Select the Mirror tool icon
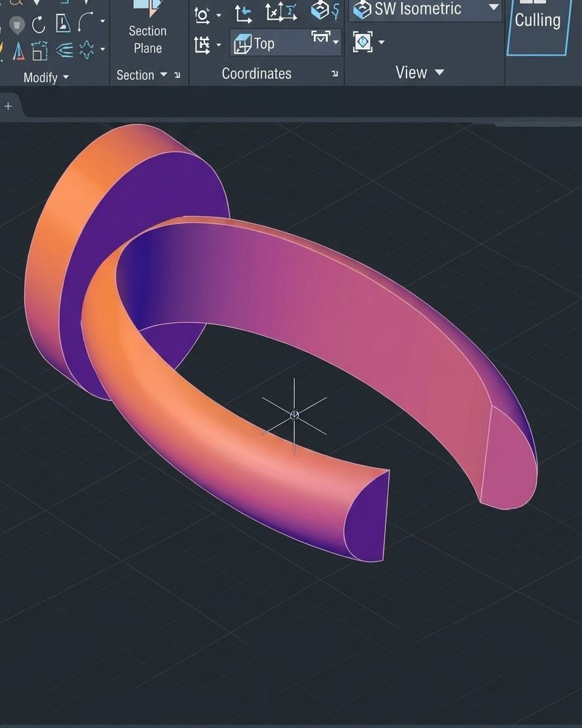 pos(18,51)
